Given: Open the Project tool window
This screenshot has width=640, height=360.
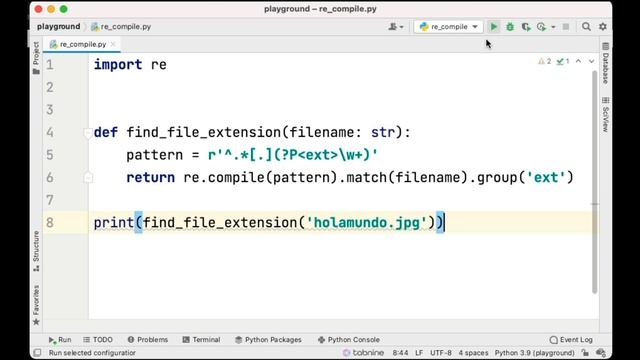Looking at the screenshot, I should (x=36, y=58).
